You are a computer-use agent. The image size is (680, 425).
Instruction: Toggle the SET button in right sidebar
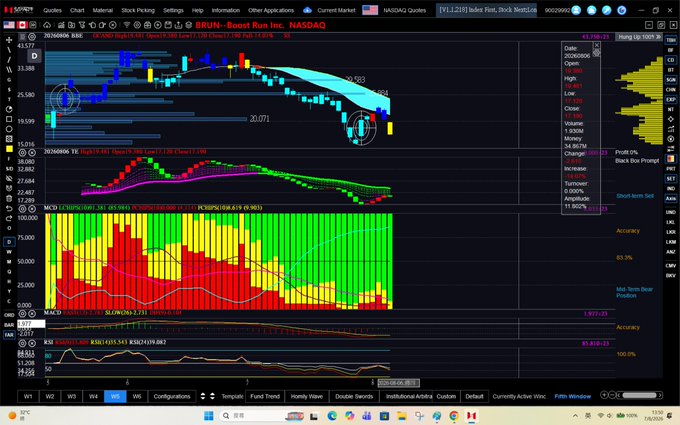[671, 179]
